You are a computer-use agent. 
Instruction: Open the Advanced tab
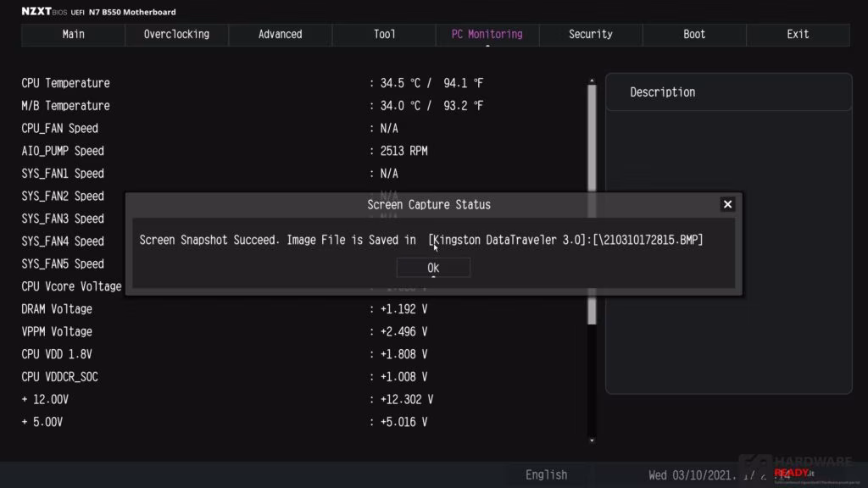280,34
